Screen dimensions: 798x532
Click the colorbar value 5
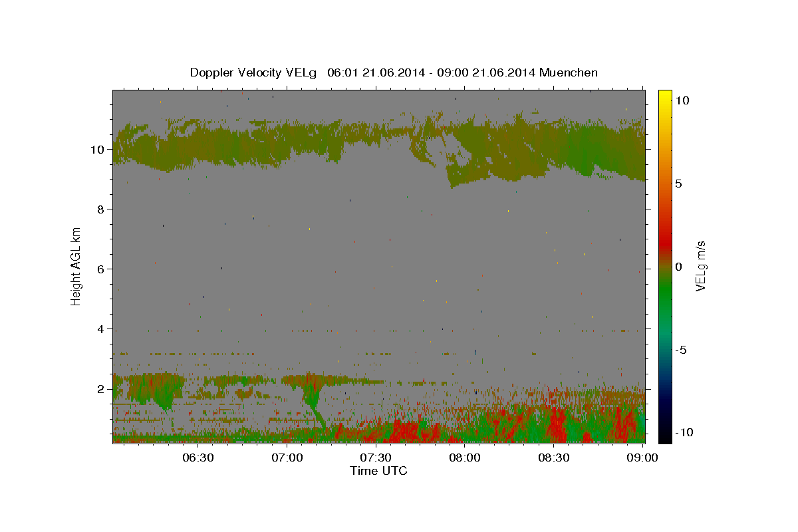tap(678, 184)
